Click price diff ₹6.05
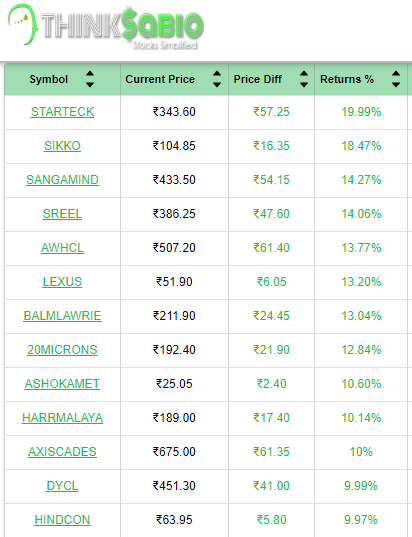The height and width of the screenshot is (537, 412). click(x=271, y=282)
